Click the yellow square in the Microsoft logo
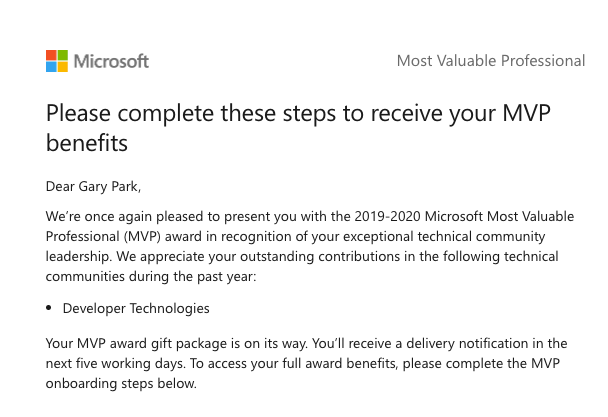 click(x=63, y=67)
